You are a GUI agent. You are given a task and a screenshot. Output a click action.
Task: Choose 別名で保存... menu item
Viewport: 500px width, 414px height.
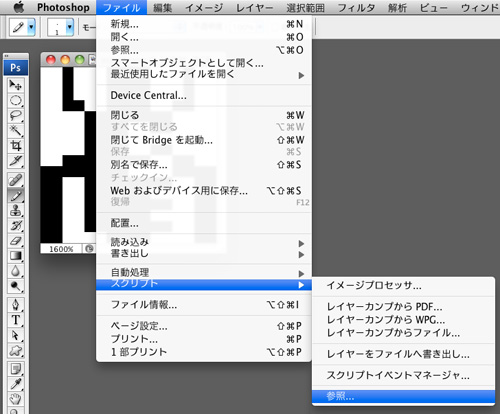(x=204, y=165)
